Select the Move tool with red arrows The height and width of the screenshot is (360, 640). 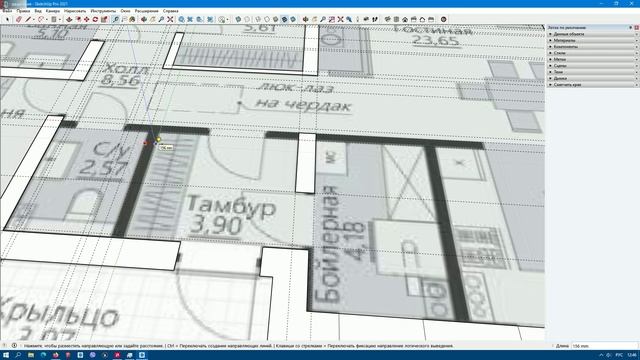[87, 19]
